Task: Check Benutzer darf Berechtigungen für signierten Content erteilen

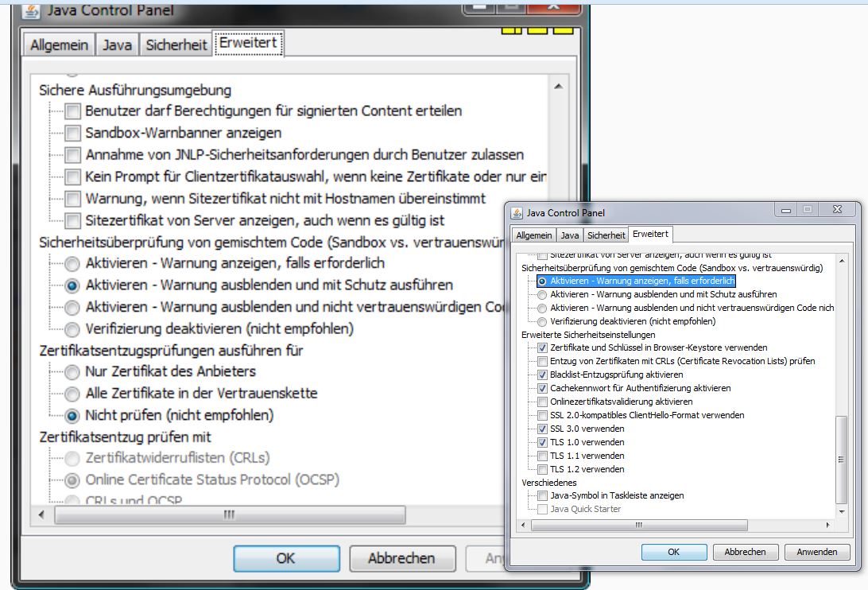Action: [72, 111]
